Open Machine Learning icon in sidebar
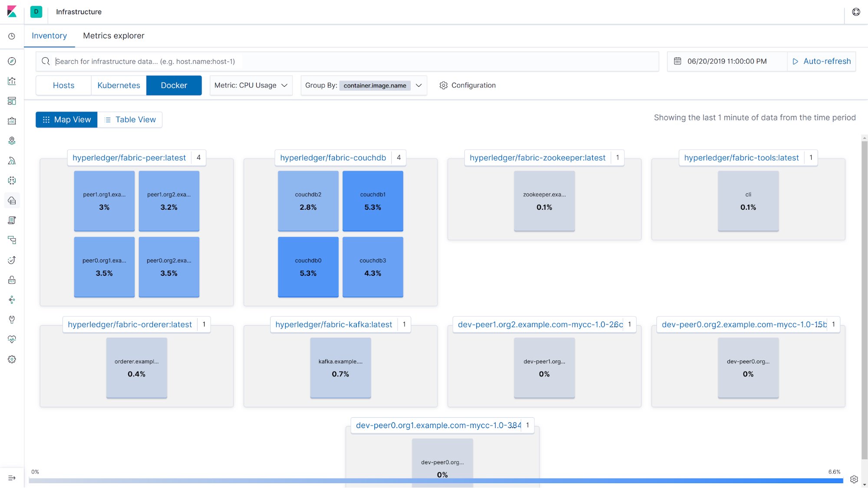Image resolution: width=868 pixels, height=488 pixels. 12,180
